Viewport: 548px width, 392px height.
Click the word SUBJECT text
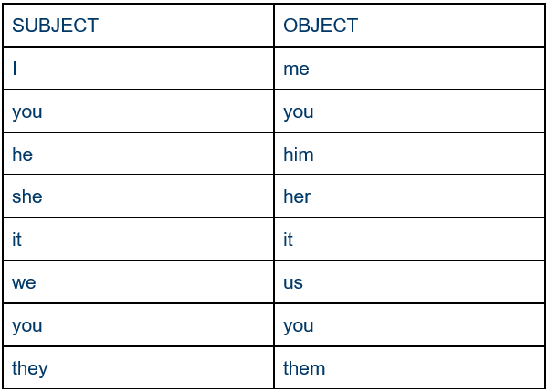55,26
